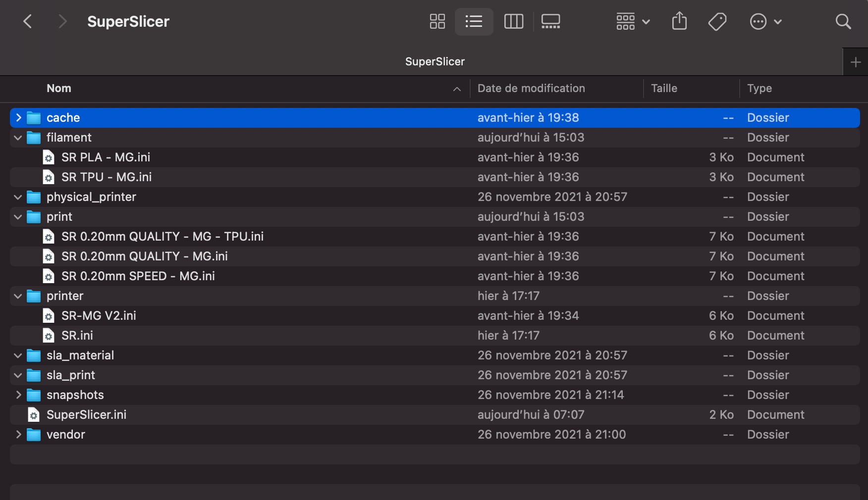The width and height of the screenshot is (868, 500).
Task: Select the snapshots folder icon
Action: (x=34, y=395)
